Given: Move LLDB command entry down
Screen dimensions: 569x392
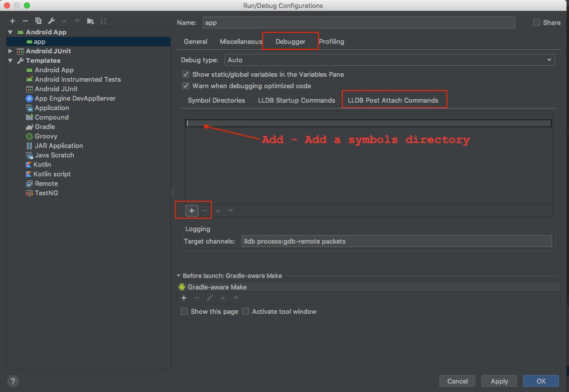Looking at the screenshot, I should click(230, 211).
